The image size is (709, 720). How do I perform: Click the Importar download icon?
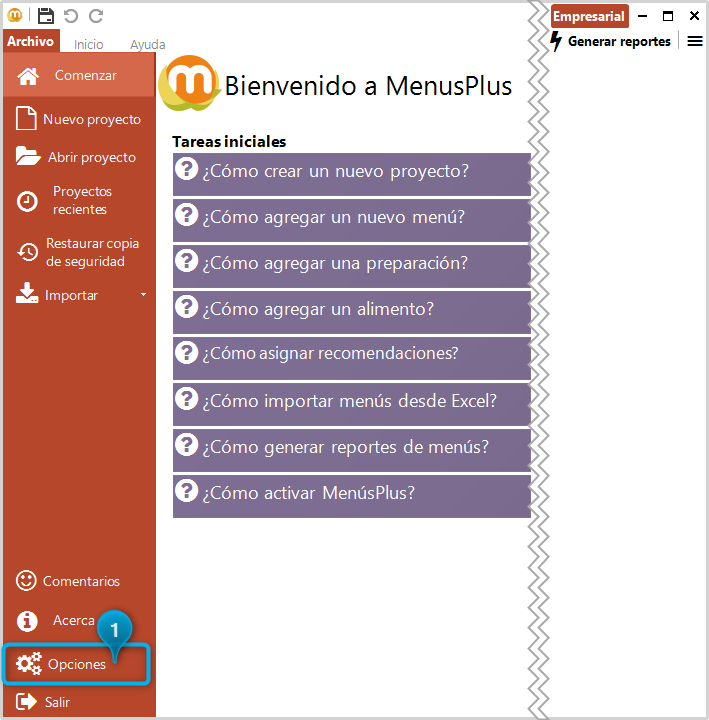[x=27, y=293]
